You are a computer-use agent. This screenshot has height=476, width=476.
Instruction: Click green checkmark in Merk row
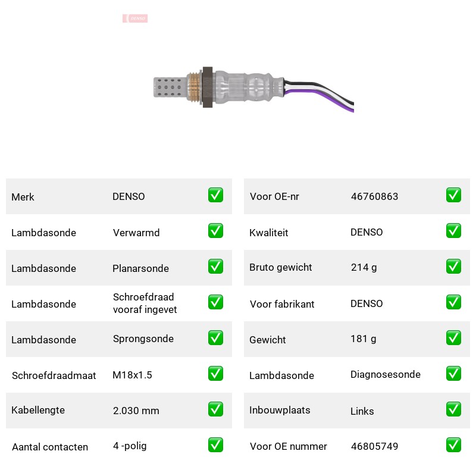tap(215, 195)
